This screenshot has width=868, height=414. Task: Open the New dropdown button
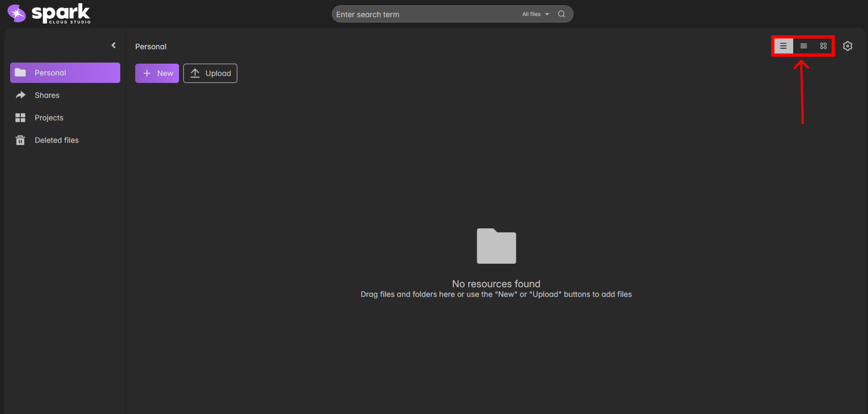click(x=157, y=73)
